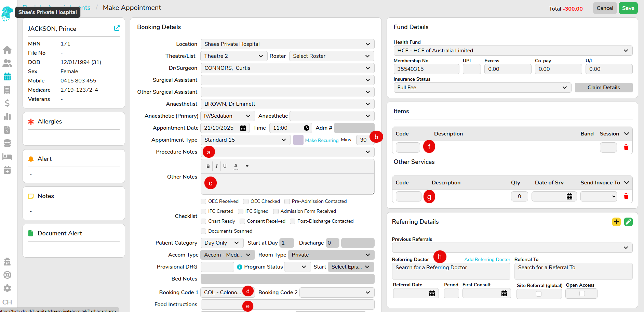Open Appointment Date calendar picker
Image resolution: width=644 pixels, height=312 pixels.
(x=243, y=128)
